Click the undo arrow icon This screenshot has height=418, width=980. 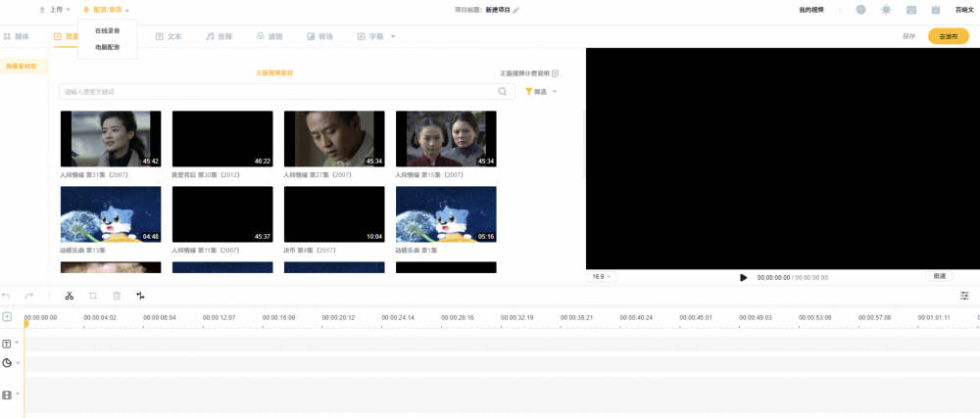point(6,296)
